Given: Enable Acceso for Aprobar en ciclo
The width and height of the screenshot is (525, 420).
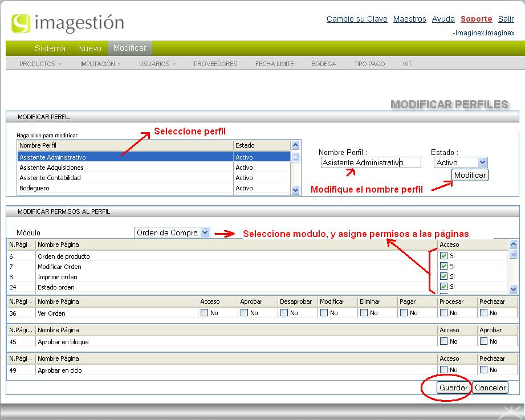Looking at the screenshot, I should pos(443,369).
